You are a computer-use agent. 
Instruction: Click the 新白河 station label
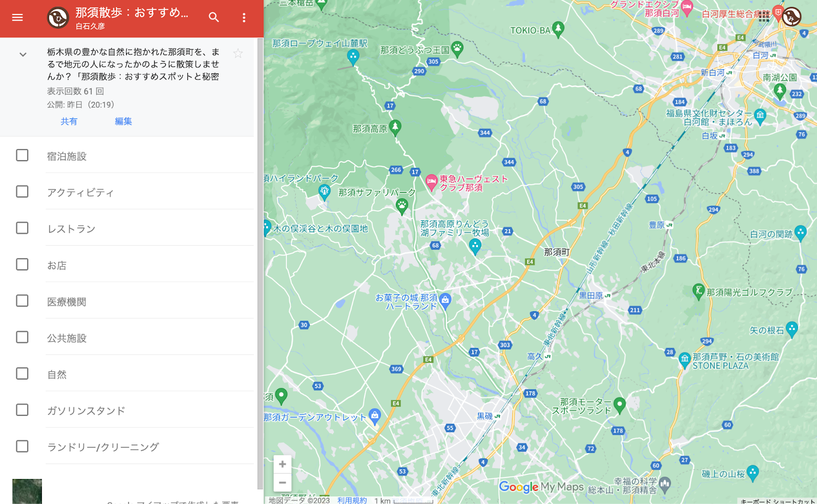pos(712,73)
